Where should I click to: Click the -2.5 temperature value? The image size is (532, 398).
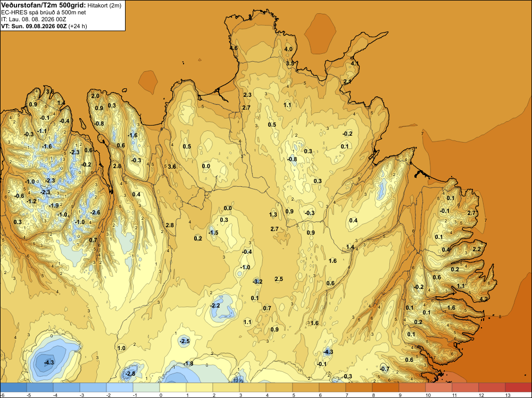(184, 341)
